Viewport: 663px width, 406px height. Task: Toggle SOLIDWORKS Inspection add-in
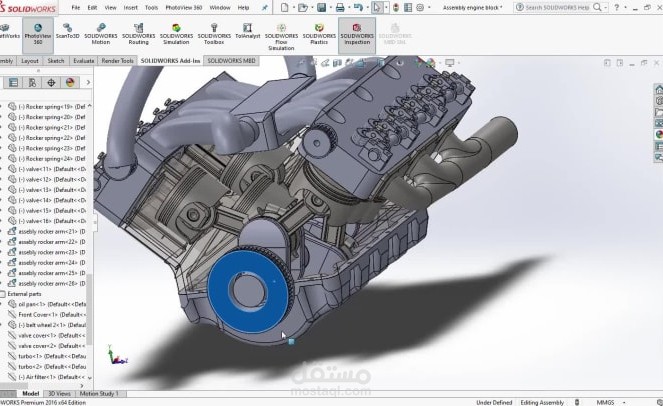[357, 34]
